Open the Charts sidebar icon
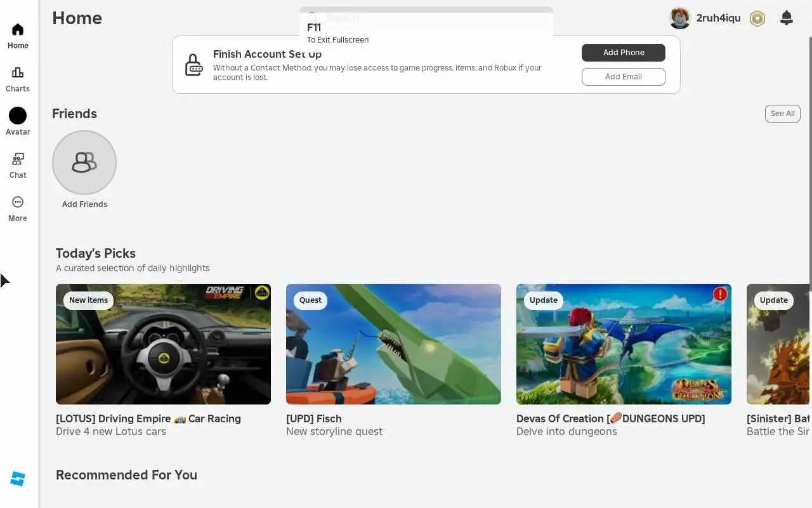This screenshot has width=812, height=508. tap(18, 73)
